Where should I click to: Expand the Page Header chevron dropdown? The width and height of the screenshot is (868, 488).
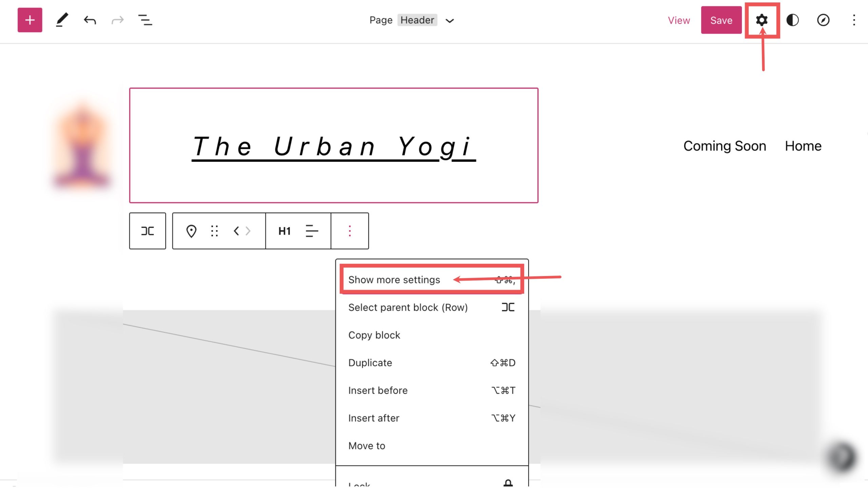click(x=450, y=21)
